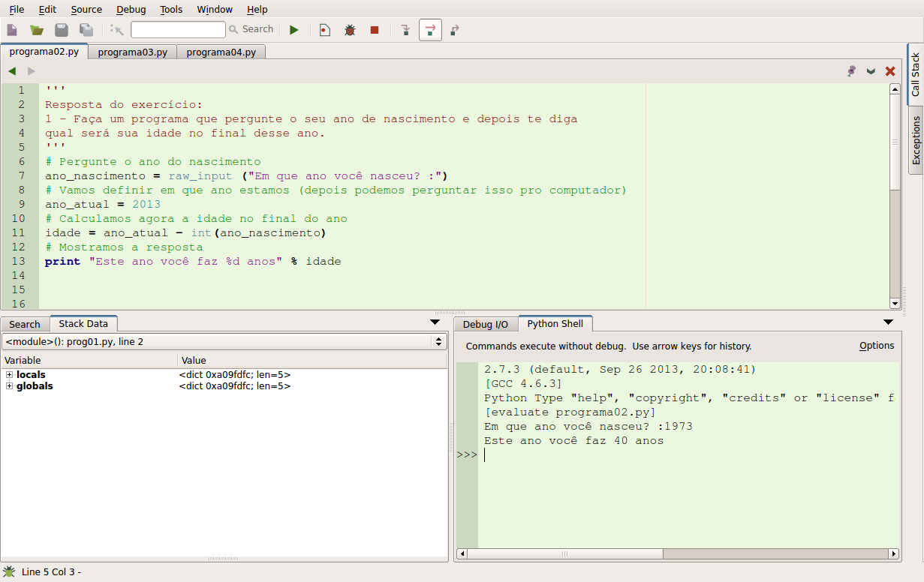This screenshot has height=582, width=924.
Task: Expand the globals variable entry
Action: [9, 385]
